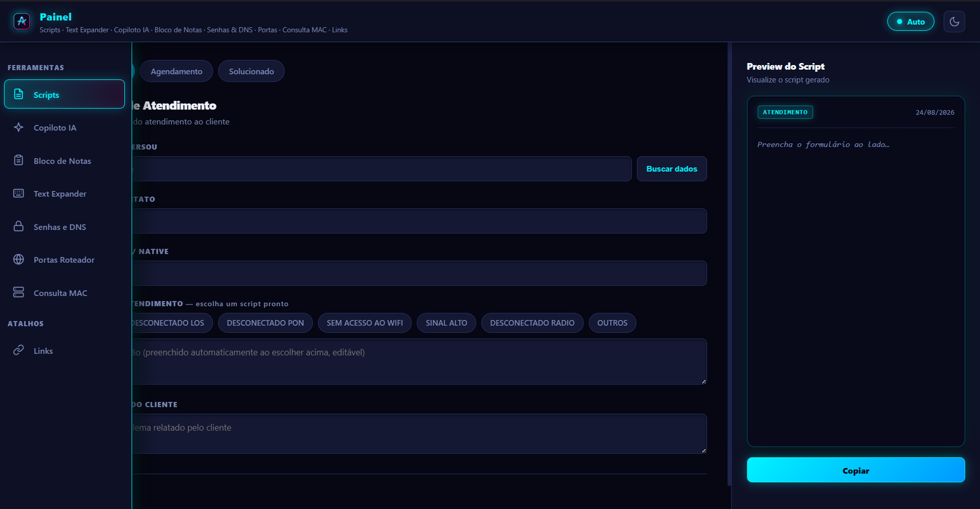The width and height of the screenshot is (980, 509).
Task: Click the Buscar dados button
Action: point(672,168)
